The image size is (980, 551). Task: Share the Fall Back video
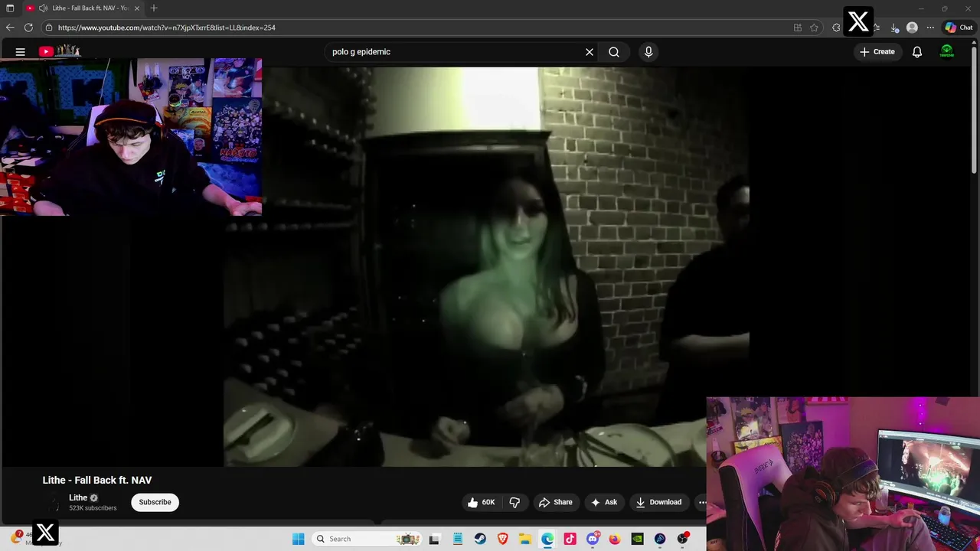[556, 502]
